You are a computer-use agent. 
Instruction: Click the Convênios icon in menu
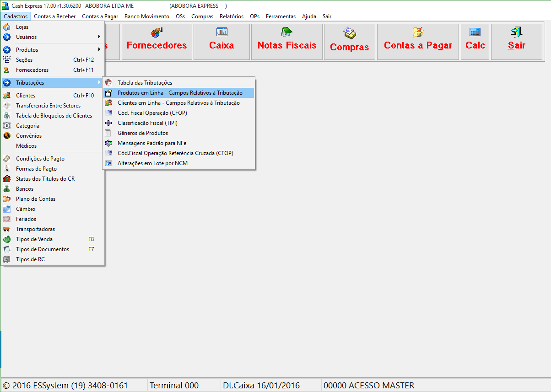click(7, 136)
